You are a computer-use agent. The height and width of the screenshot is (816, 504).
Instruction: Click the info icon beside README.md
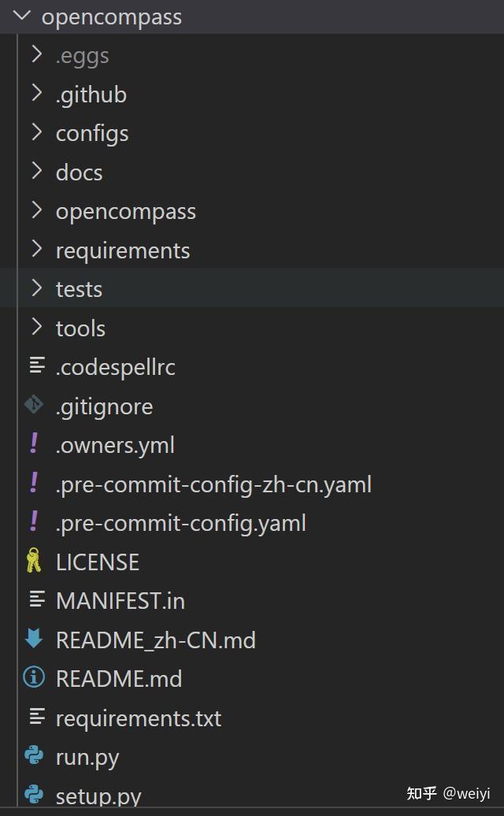click(x=34, y=678)
